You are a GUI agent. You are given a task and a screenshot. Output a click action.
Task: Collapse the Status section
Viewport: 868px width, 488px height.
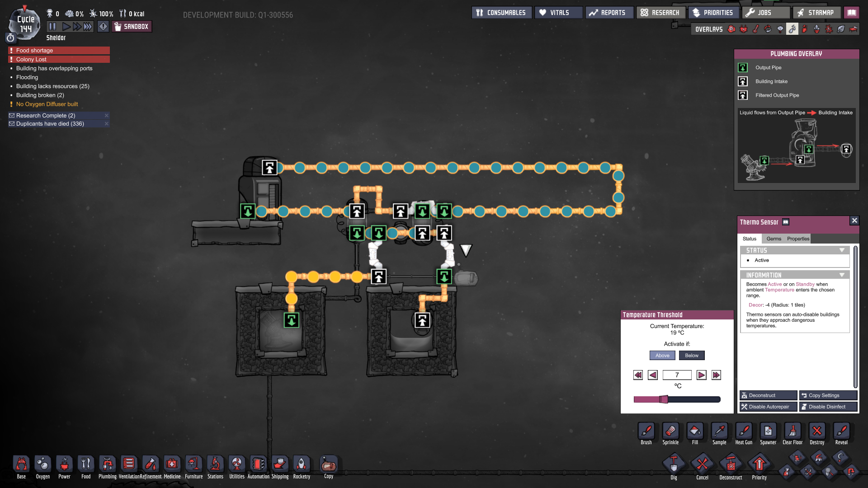pos(842,250)
